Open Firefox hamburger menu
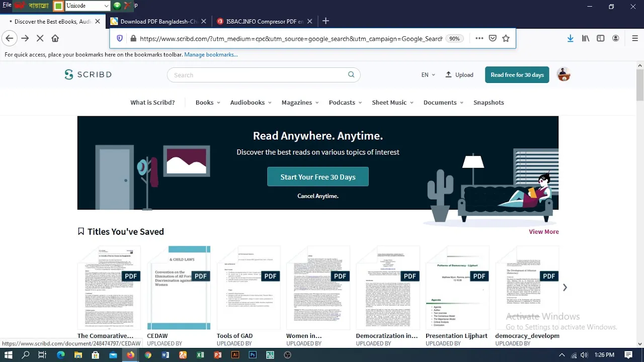 tap(635, 38)
